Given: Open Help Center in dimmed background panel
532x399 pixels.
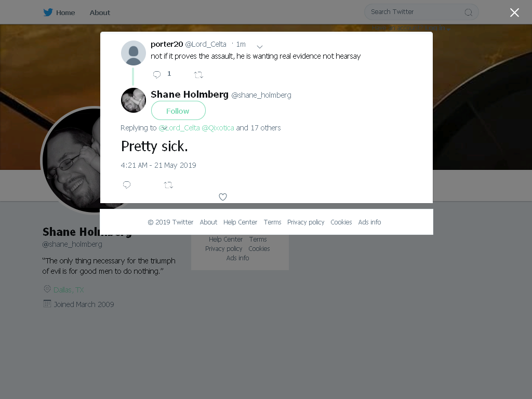Looking at the screenshot, I should tap(225, 239).
